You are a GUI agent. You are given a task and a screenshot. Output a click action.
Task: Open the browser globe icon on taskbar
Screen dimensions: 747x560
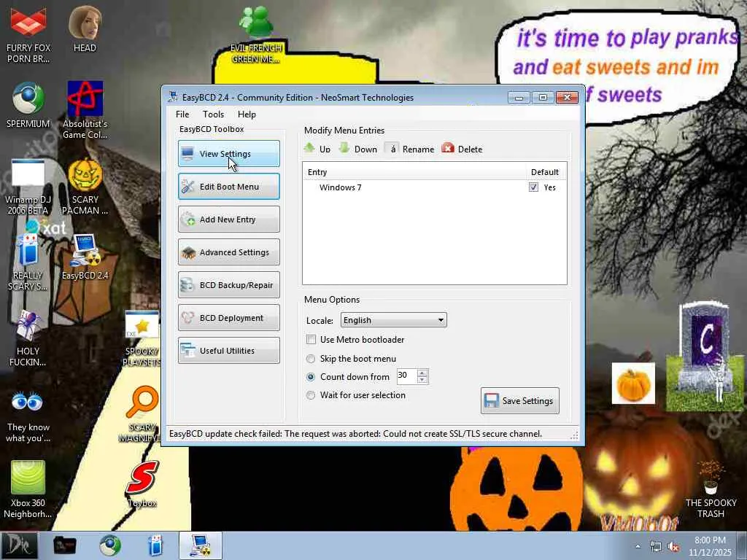point(110,545)
